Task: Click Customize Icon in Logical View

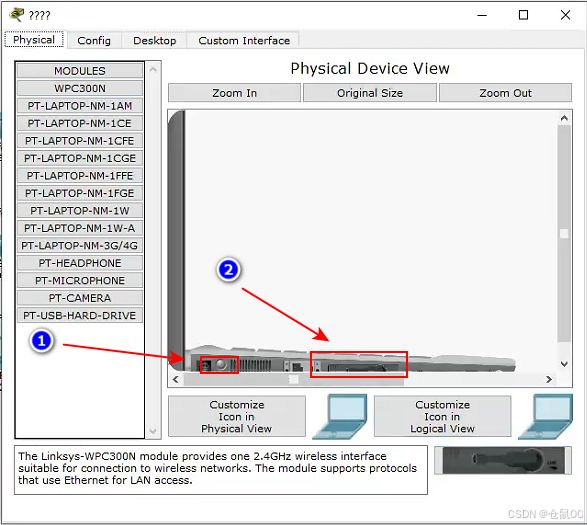Action: 442,416
